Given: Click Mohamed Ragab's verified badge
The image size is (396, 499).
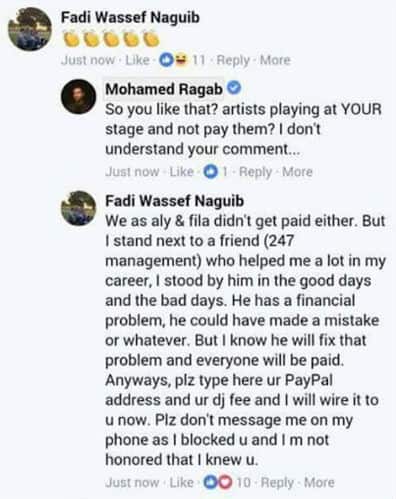Looking at the screenshot, I should [x=234, y=88].
